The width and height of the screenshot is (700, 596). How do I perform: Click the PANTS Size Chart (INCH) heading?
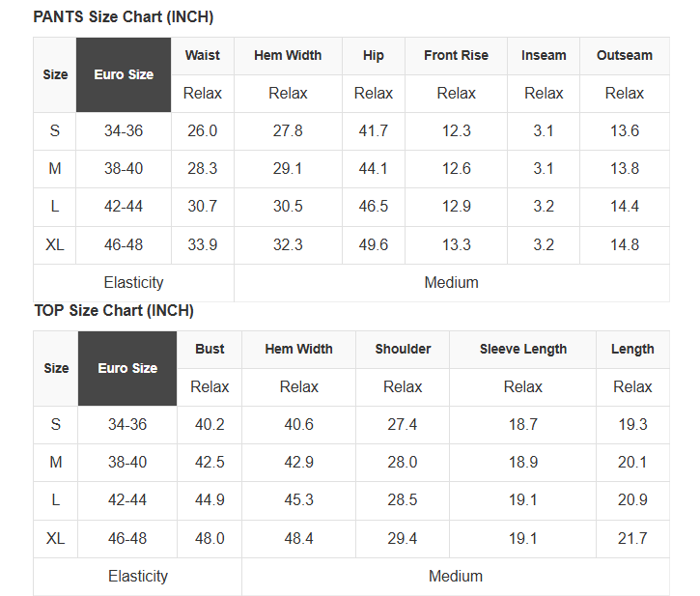tap(124, 17)
